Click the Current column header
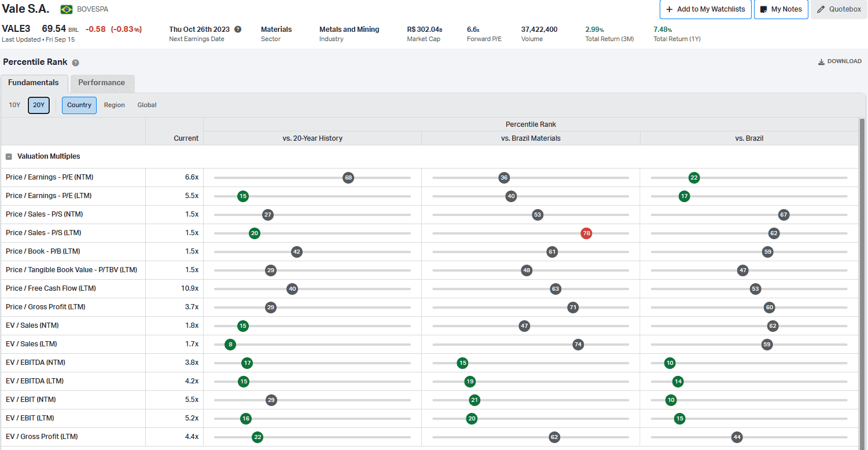The image size is (868, 450). pyautogui.click(x=186, y=138)
